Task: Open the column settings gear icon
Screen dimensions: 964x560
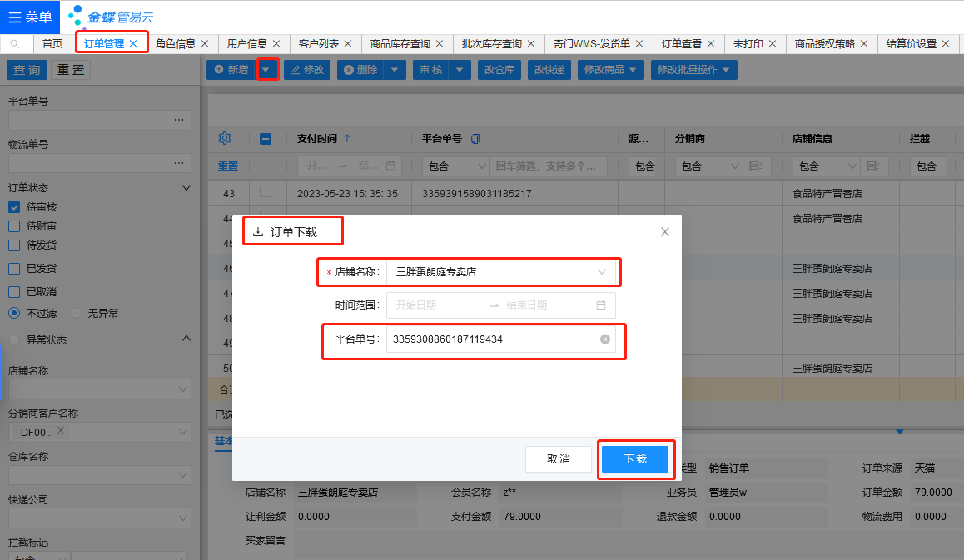Action: click(x=224, y=138)
